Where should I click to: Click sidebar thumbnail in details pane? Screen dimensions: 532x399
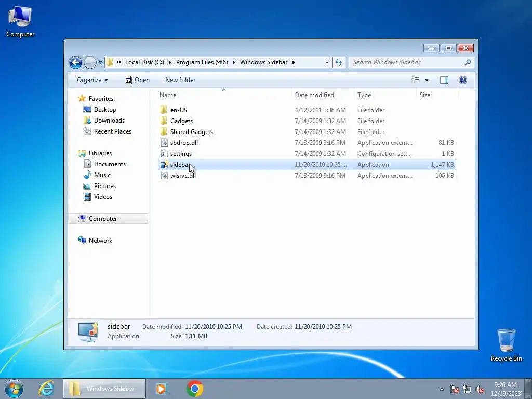point(88,331)
